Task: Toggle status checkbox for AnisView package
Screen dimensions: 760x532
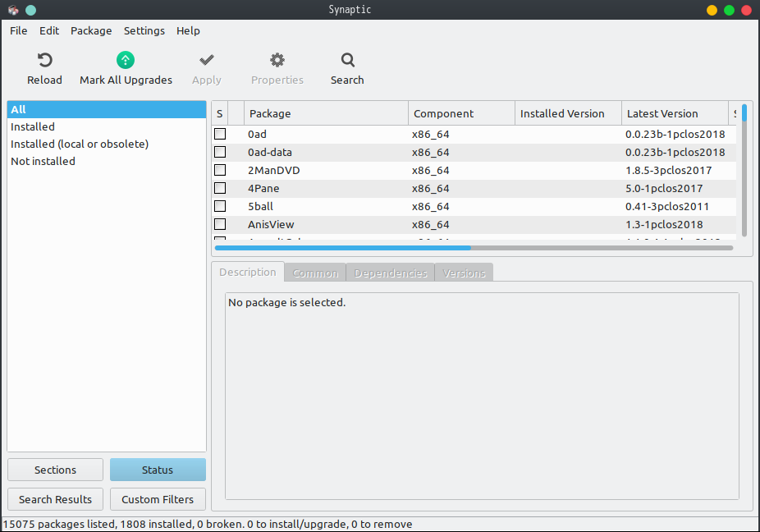Action: (x=220, y=224)
